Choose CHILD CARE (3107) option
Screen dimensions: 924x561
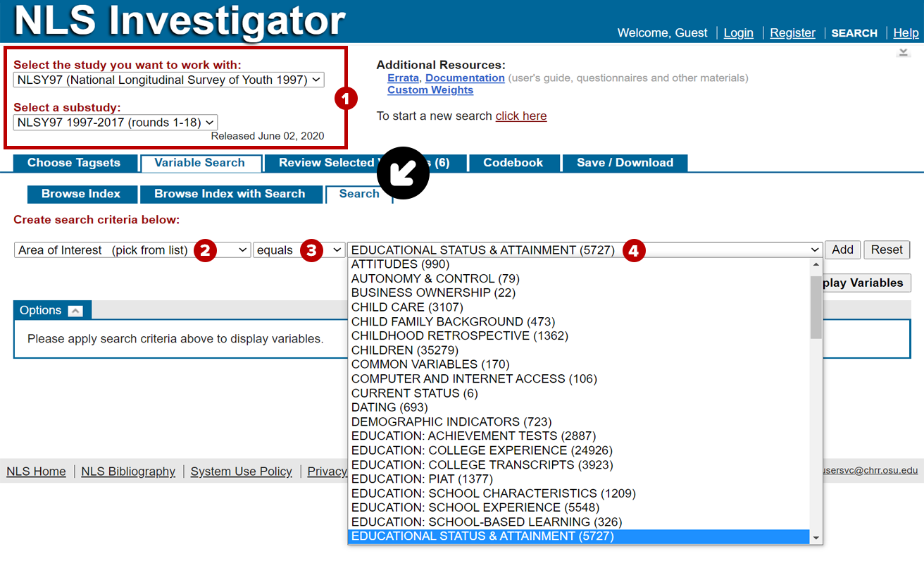pos(579,307)
